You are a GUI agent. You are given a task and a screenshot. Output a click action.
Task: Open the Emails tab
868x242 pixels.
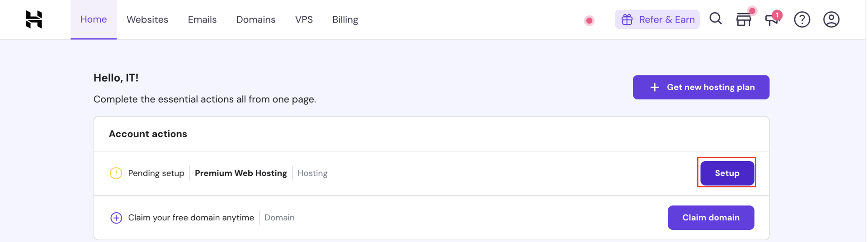pyautogui.click(x=202, y=19)
